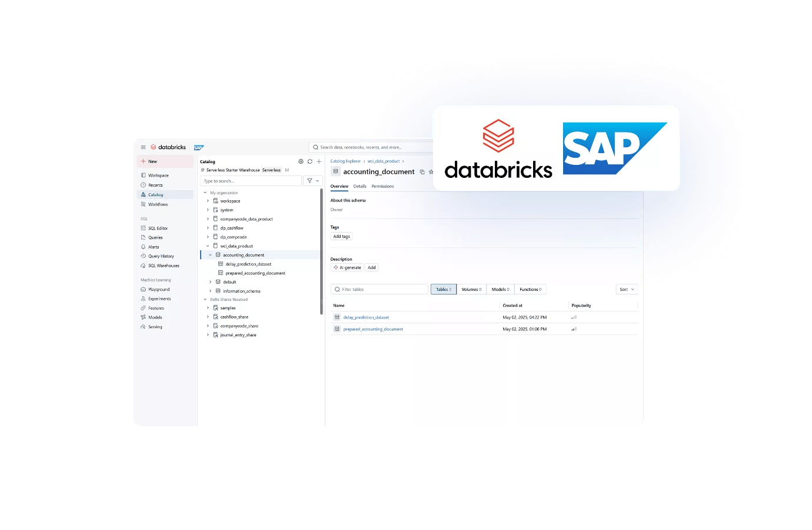Select delay_prediction_dataset in the tree
This screenshot has height=530, width=812.
248,264
